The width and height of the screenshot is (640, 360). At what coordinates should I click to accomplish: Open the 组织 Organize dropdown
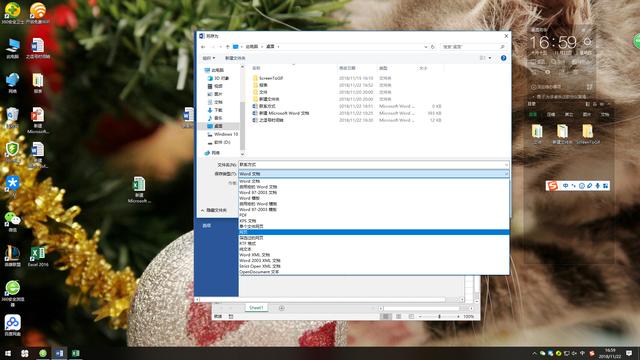coord(209,58)
